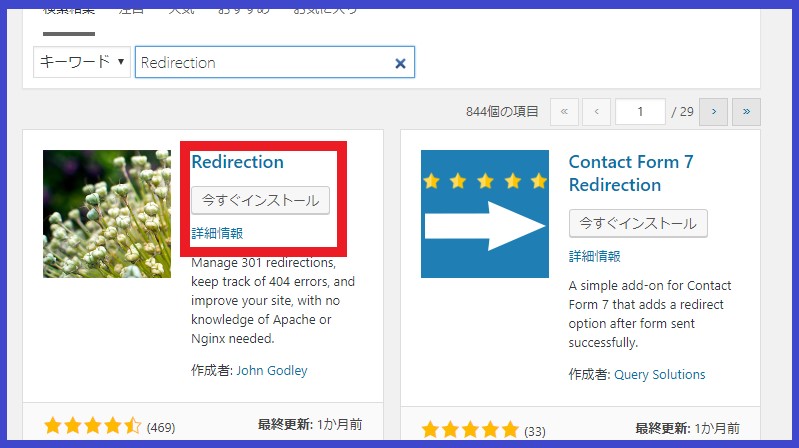The height and width of the screenshot is (448, 799).
Task: Jump to the last results page
Action: click(746, 112)
